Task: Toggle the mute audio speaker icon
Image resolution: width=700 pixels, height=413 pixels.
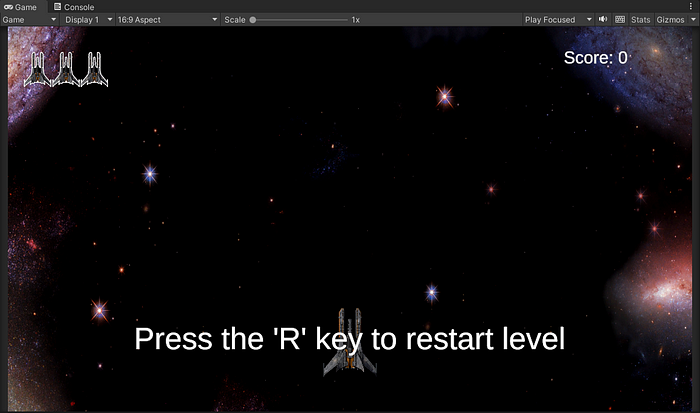Action: (x=603, y=19)
